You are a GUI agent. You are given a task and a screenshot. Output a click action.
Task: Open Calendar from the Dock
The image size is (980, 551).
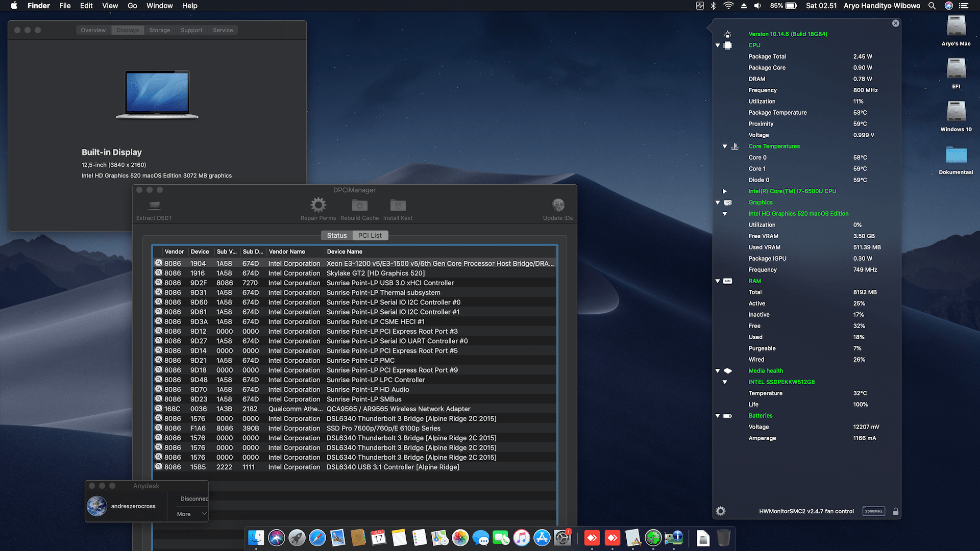(x=379, y=538)
